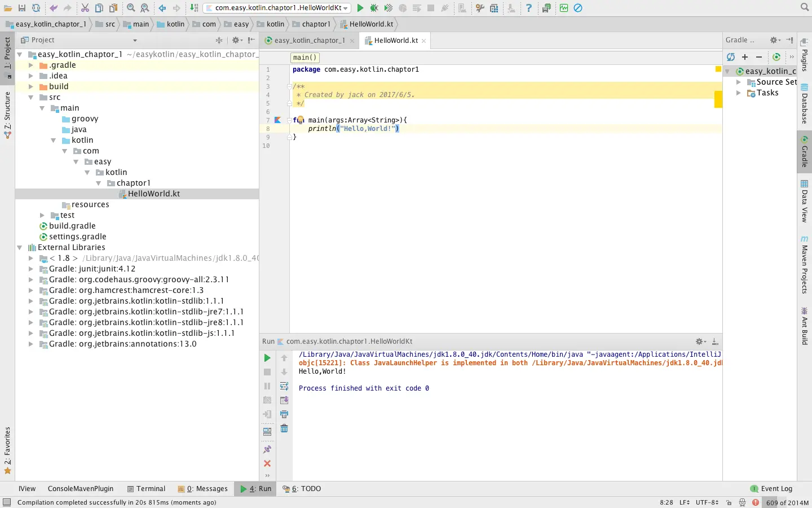Image resolution: width=812 pixels, height=508 pixels.
Task: Open the Find magnifier in toolbar
Action: (x=131, y=8)
